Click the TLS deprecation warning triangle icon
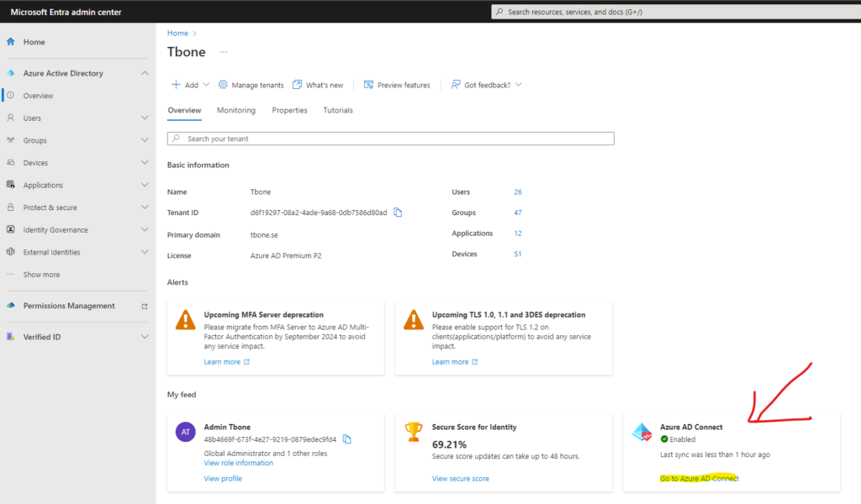The image size is (861, 504). (x=414, y=320)
